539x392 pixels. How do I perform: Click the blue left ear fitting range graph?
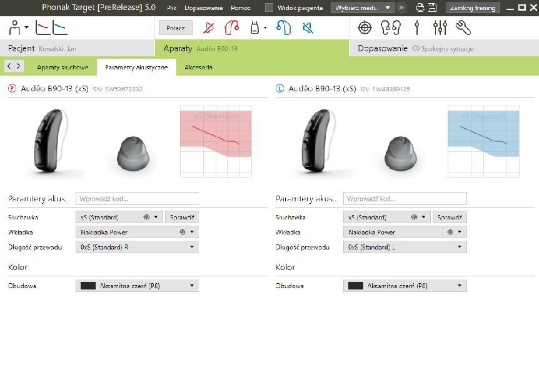(483, 141)
